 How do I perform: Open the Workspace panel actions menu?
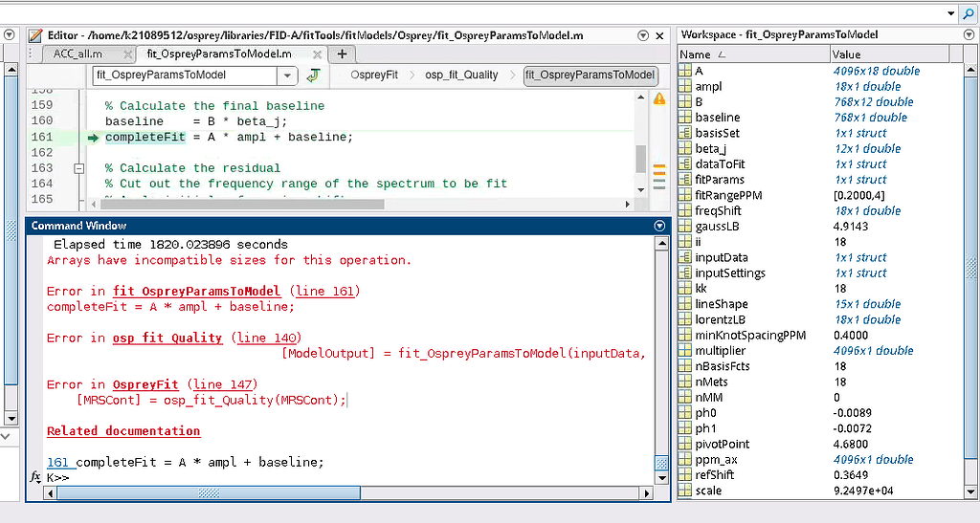point(969,34)
